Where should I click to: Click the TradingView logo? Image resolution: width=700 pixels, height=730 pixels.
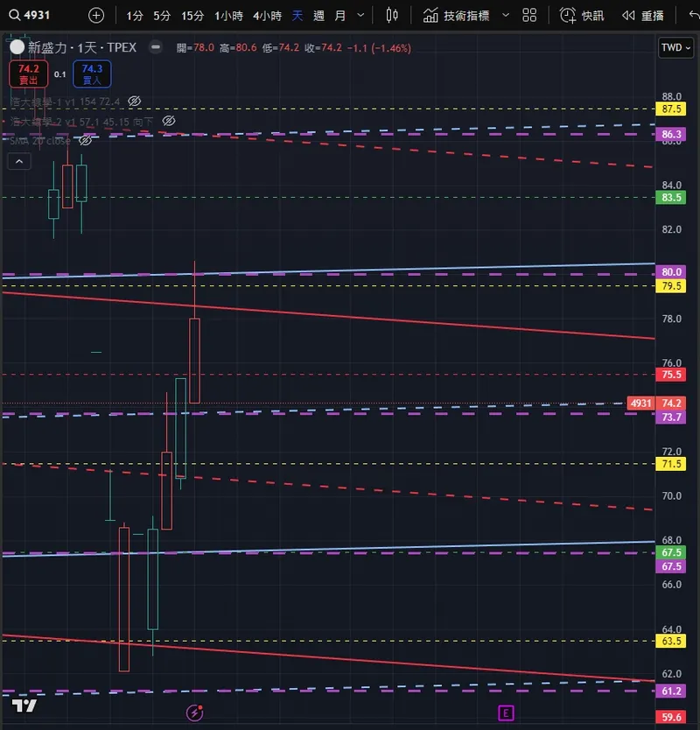[24, 705]
